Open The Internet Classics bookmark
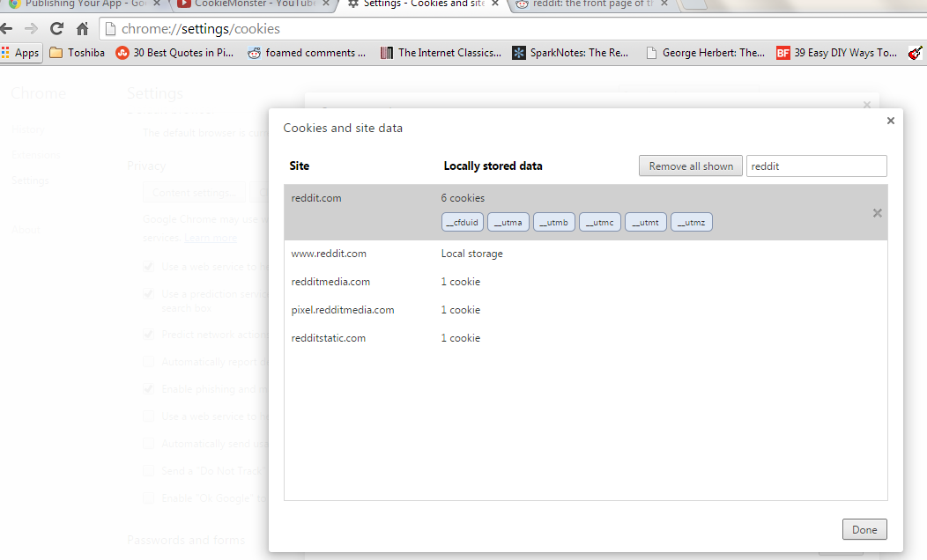Image resolution: width=927 pixels, height=560 pixels. tap(441, 53)
